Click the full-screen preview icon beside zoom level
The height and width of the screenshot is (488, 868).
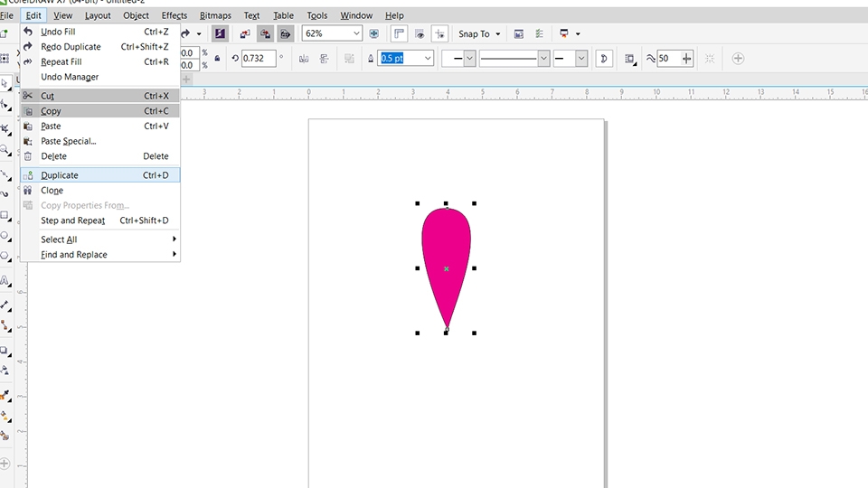(x=374, y=33)
